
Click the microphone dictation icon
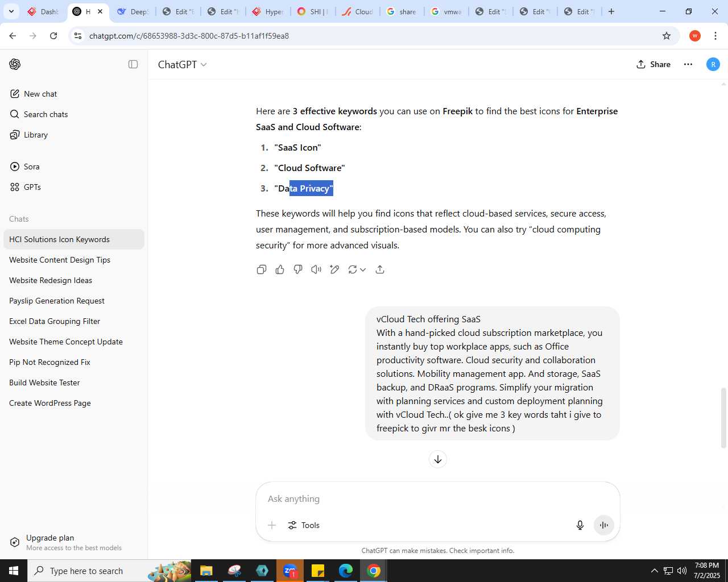580,525
